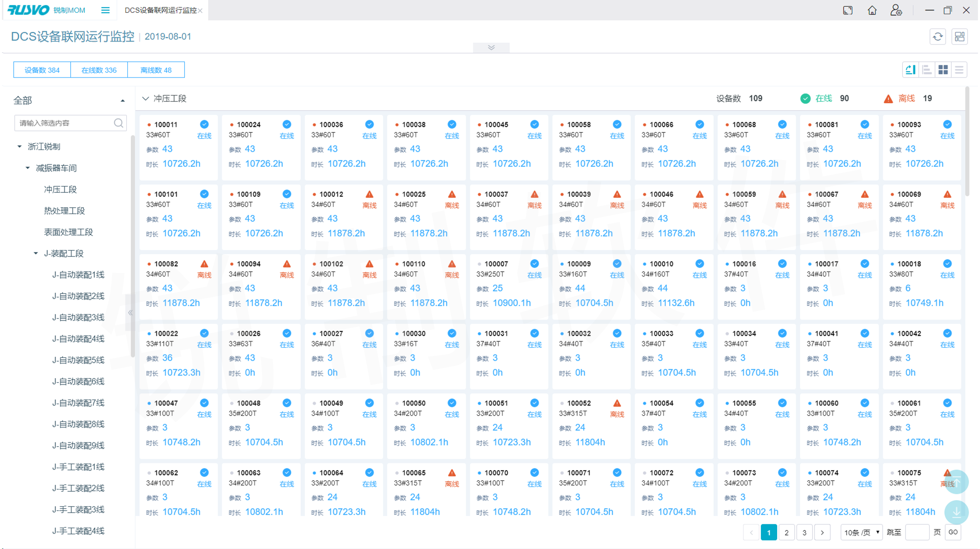The width and height of the screenshot is (980, 549).
Task: Open the home page icon
Action: pyautogui.click(x=872, y=10)
